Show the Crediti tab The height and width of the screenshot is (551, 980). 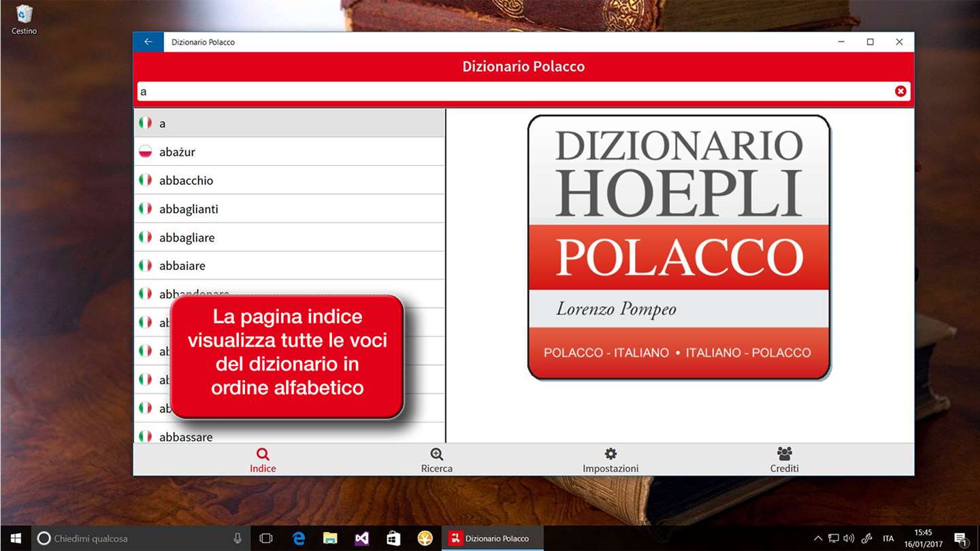click(x=784, y=461)
